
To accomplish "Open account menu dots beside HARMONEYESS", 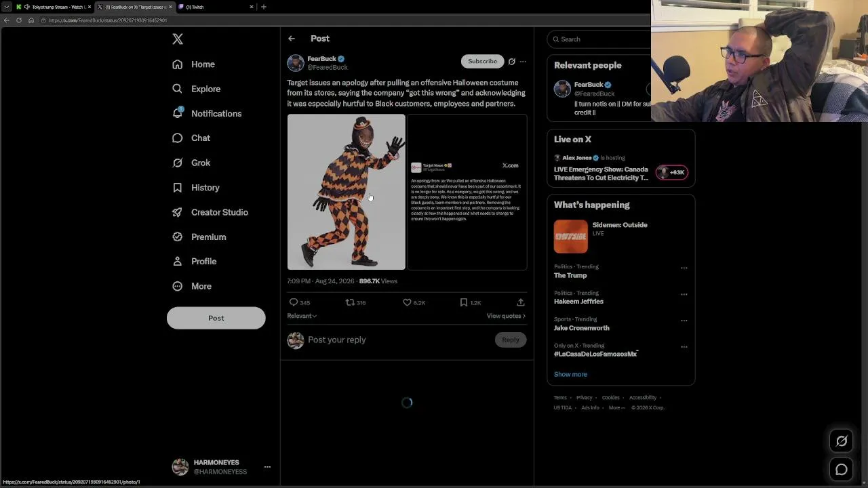I will click(x=267, y=467).
